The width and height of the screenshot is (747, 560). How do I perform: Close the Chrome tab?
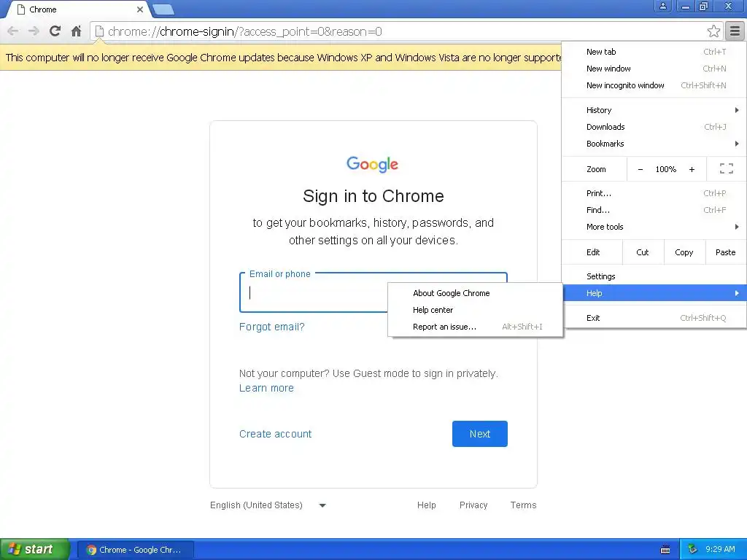[139, 9]
